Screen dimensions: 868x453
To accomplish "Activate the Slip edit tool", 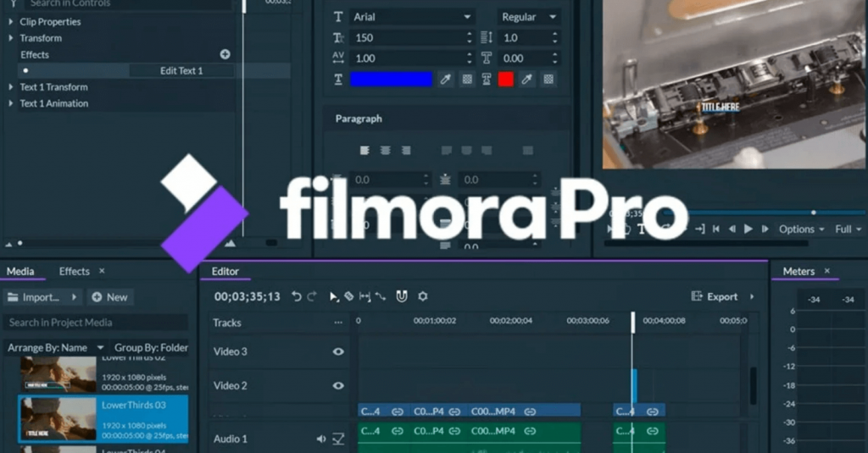I will coord(364,297).
